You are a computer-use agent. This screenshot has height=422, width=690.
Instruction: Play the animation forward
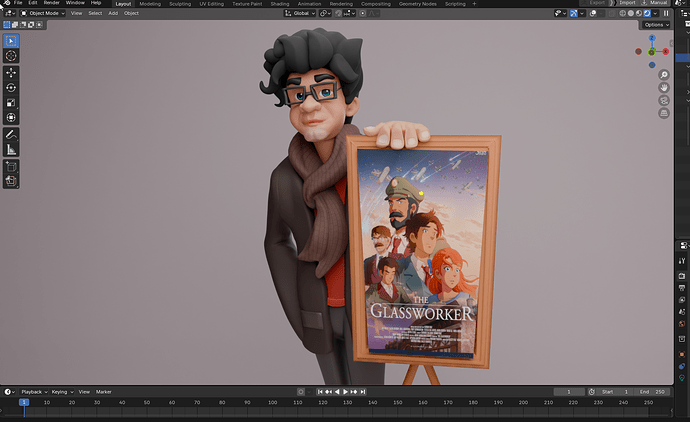point(345,392)
